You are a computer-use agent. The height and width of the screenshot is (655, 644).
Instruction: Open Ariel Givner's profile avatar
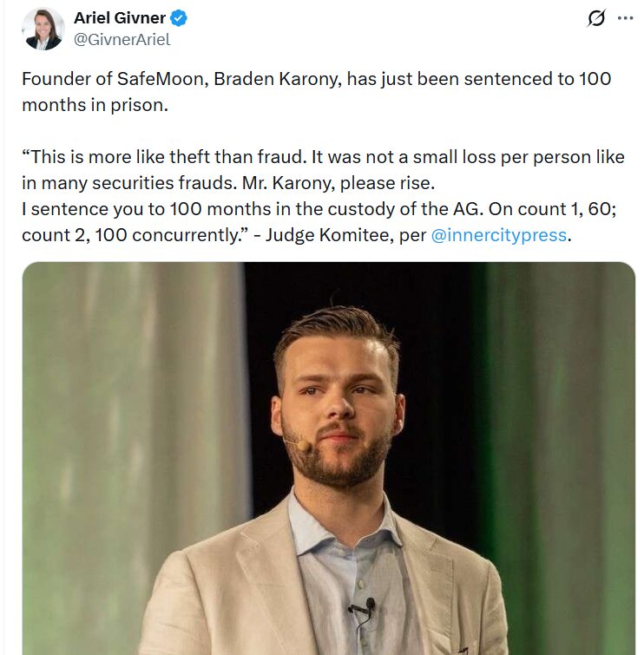[43, 29]
